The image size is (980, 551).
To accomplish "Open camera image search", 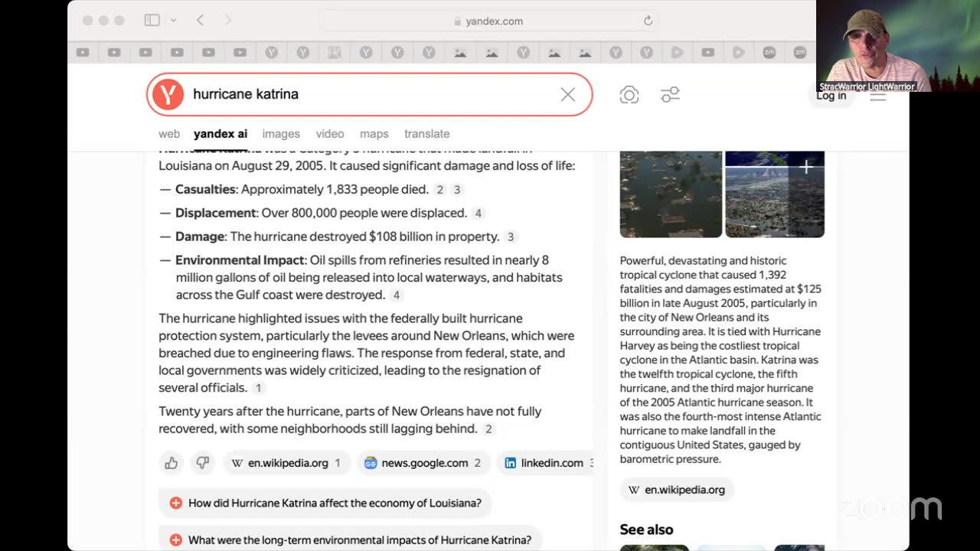I will 629,95.
